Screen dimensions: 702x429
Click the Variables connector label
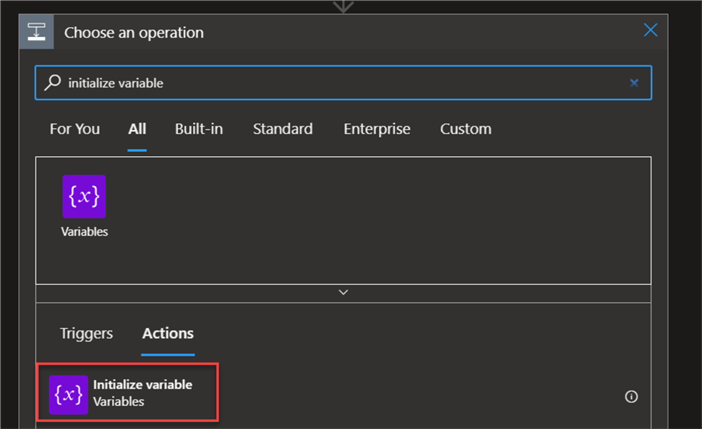(x=84, y=232)
